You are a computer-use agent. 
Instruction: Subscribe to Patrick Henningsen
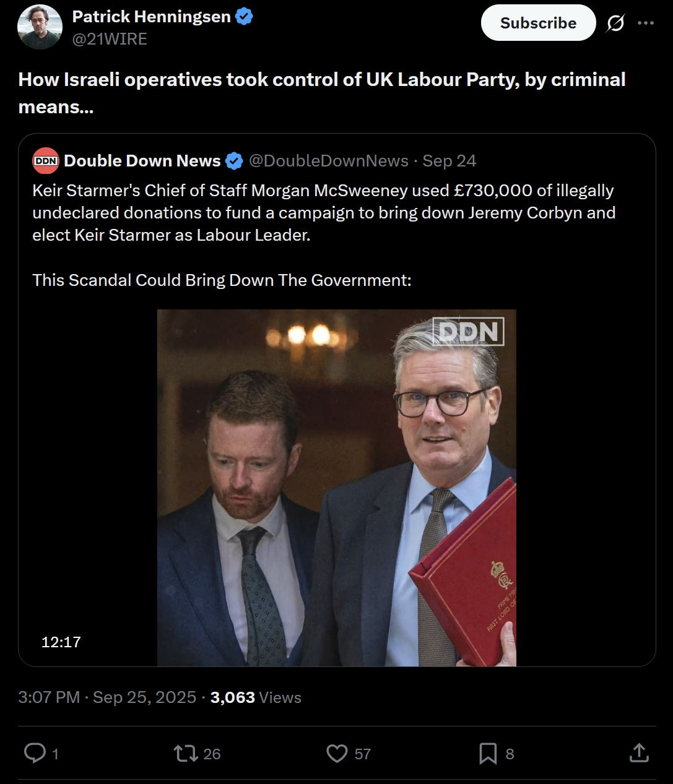[x=538, y=23]
